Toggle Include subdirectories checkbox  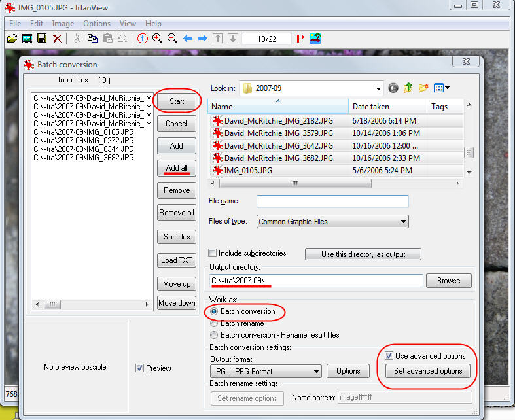coord(213,253)
